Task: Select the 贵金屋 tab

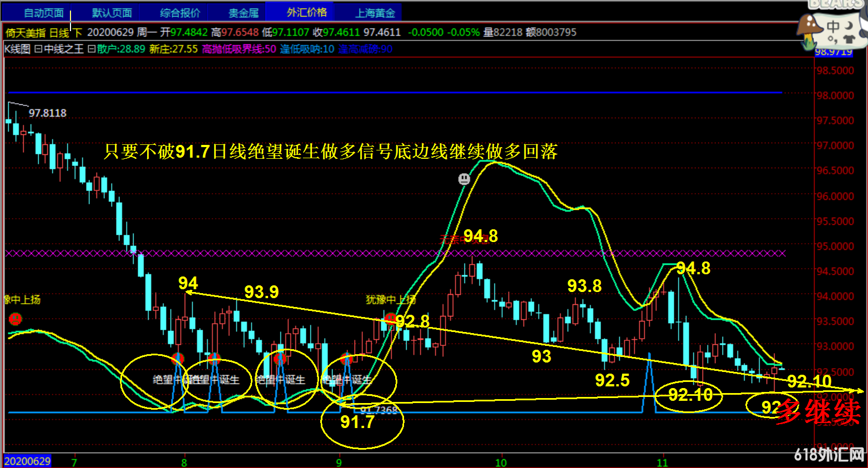Action: click(x=243, y=12)
